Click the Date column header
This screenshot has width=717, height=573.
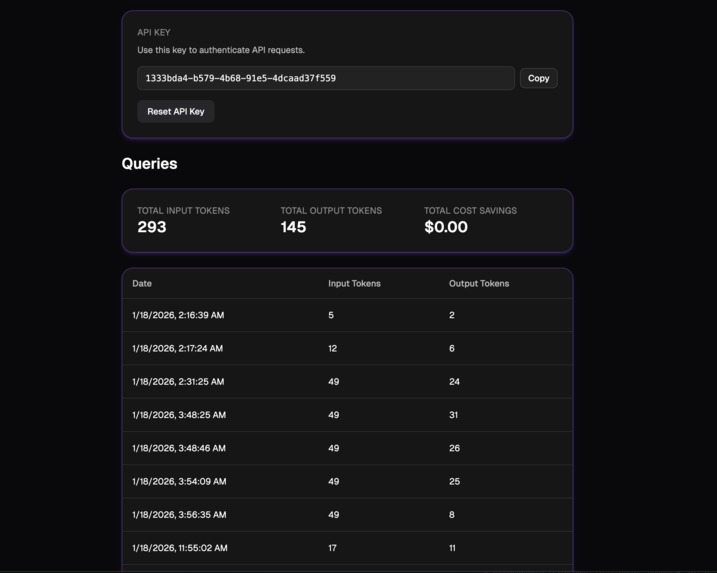(x=142, y=284)
